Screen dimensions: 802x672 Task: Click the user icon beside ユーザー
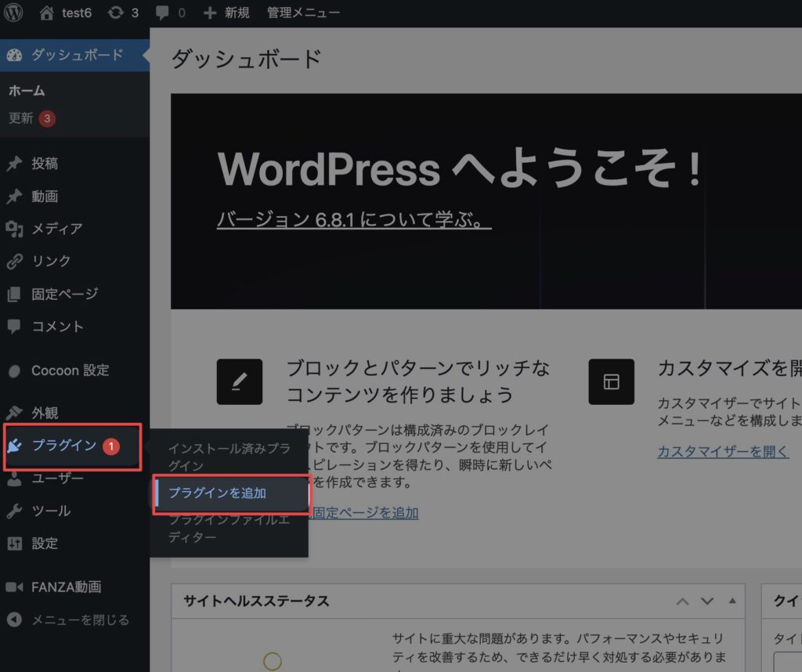click(14, 479)
